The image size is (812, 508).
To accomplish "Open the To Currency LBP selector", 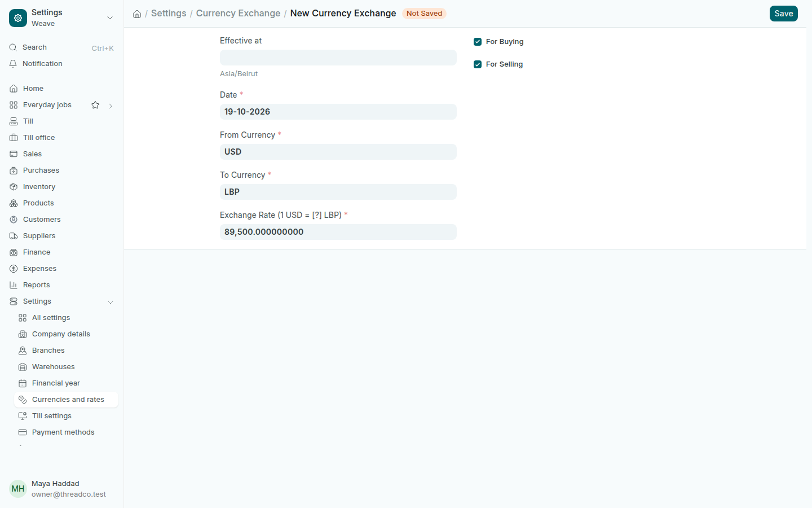I will pyautogui.click(x=338, y=192).
